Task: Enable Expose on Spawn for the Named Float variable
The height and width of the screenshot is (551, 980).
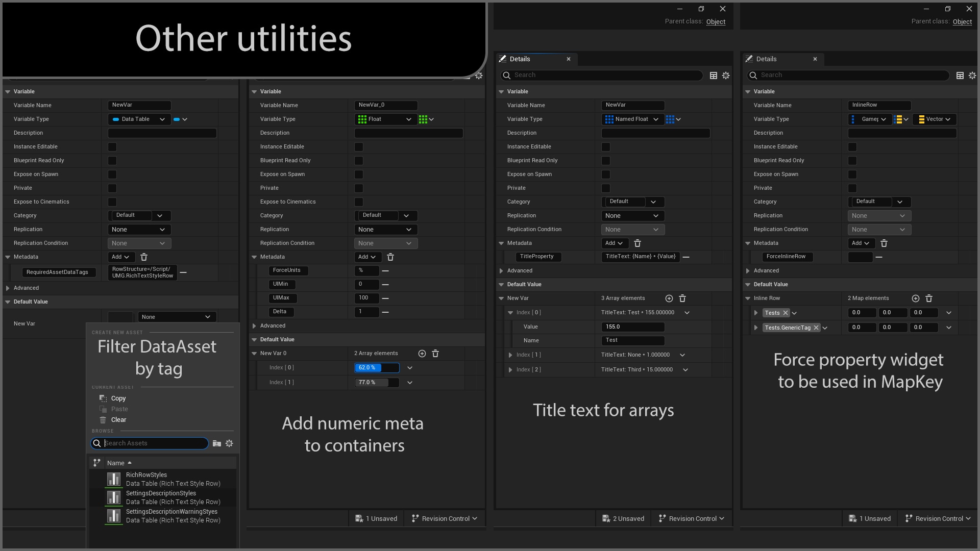Action: click(606, 174)
